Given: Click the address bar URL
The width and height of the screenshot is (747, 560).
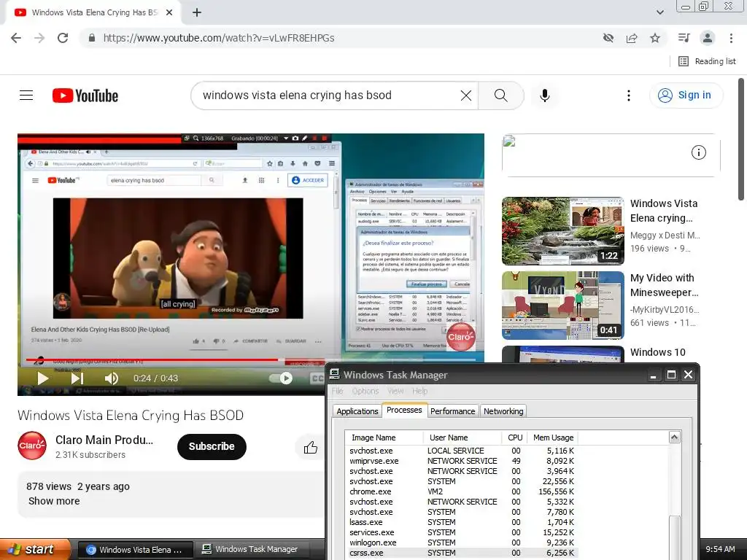Looking at the screenshot, I should (219, 38).
